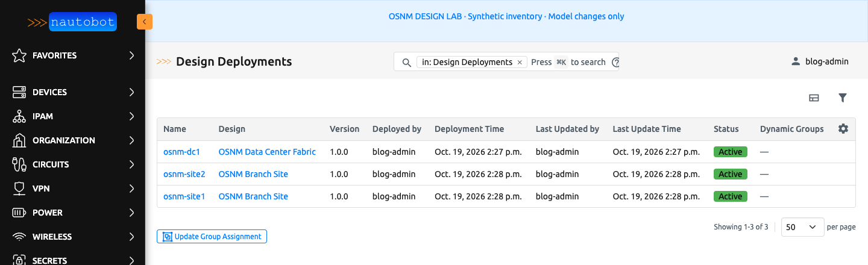Open the FAVORITES navigation item

pyautogui.click(x=72, y=55)
